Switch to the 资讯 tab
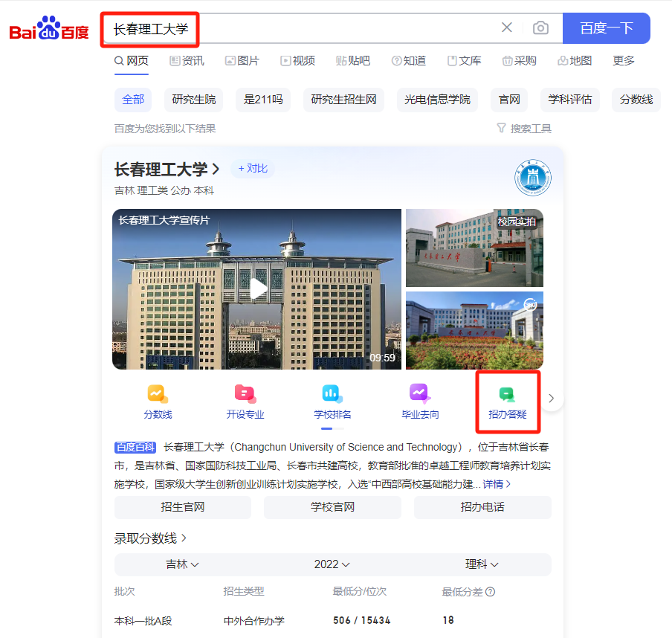Screen dimensions: 672x638 (x=187, y=61)
